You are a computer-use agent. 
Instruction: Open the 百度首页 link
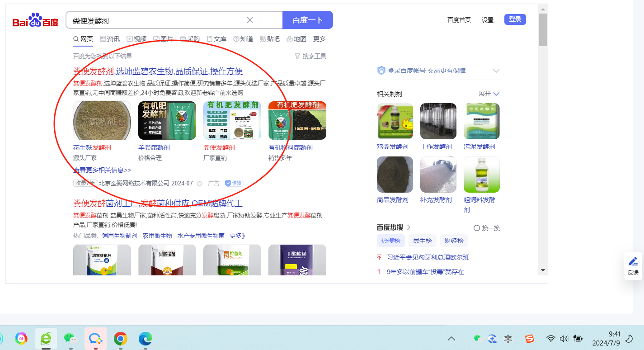click(459, 20)
